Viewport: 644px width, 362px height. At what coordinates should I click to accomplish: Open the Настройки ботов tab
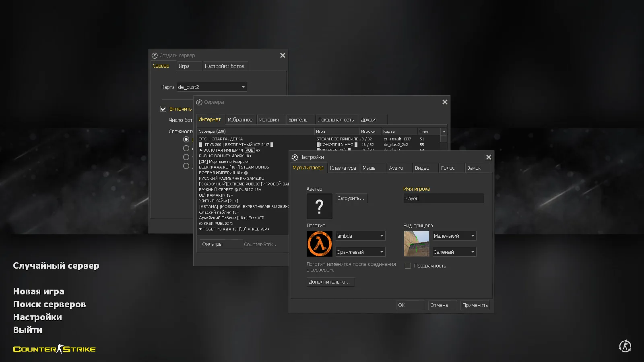pyautogui.click(x=225, y=66)
